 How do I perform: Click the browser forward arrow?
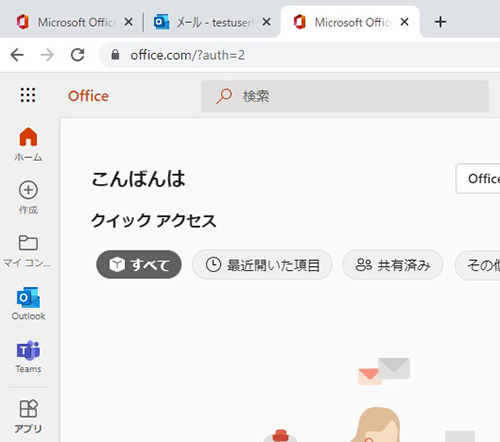pyautogui.click(x=47, y=55)
